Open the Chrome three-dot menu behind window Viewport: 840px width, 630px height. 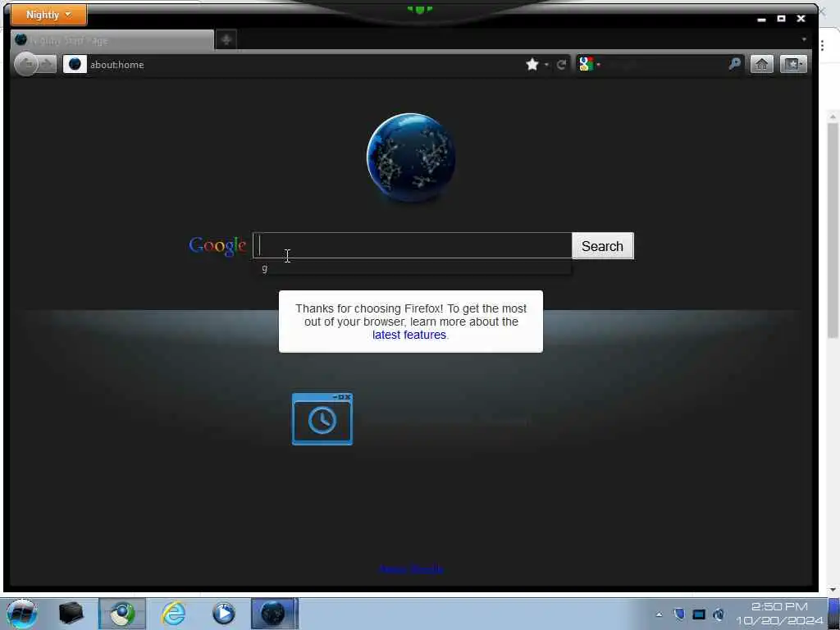824,45
